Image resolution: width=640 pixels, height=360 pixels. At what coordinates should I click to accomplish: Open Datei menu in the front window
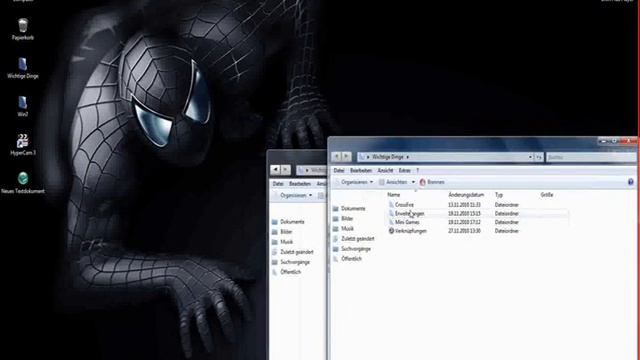pyautogui.click(x=339, y=170)
